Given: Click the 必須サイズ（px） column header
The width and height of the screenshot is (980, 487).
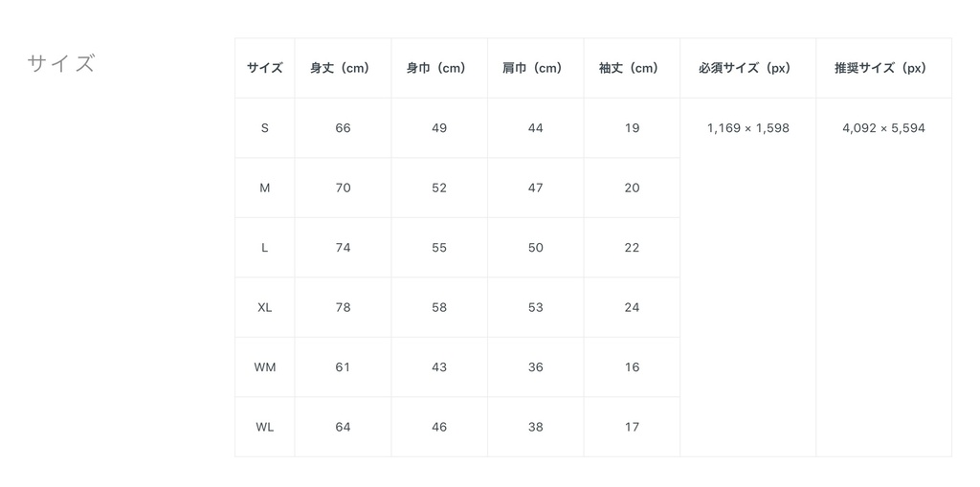Looking at the screenshot, I should tap(747, 68).
